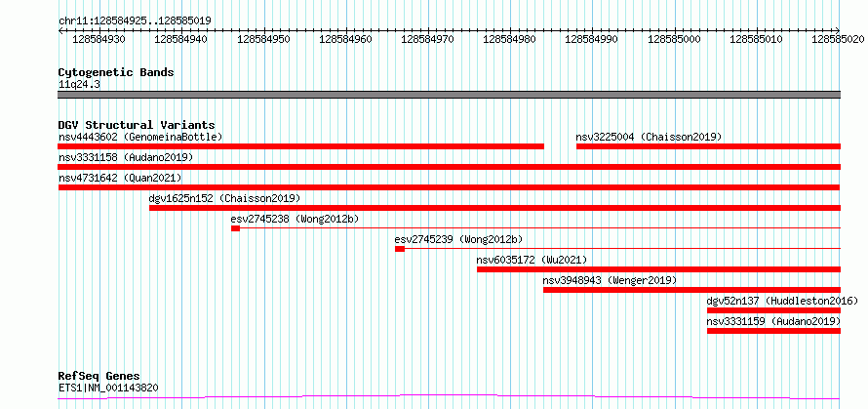The width and height of the screenshot is (868, 409).
Task: Click ruler position 128584950
Action: 263,39
